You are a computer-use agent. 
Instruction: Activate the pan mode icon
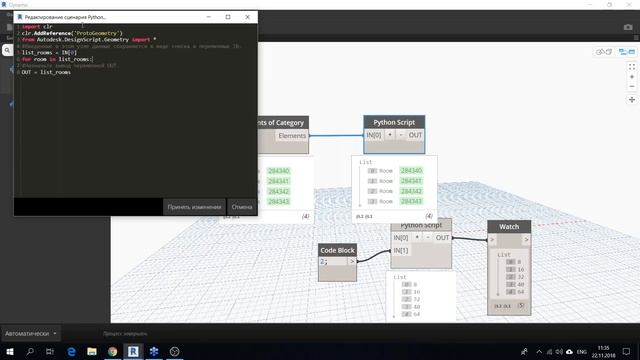pyautogui.click(x=632, y=100)
